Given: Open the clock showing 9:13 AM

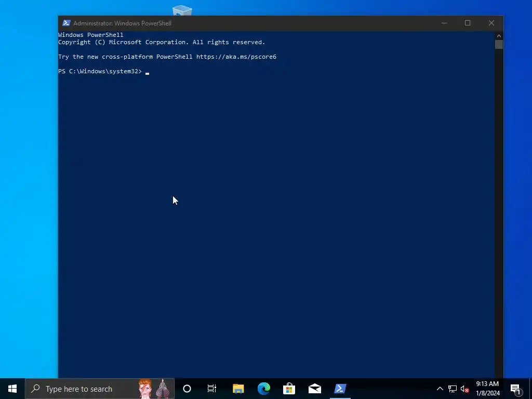Looking at the screenshot, I should [x=487, y=389].
